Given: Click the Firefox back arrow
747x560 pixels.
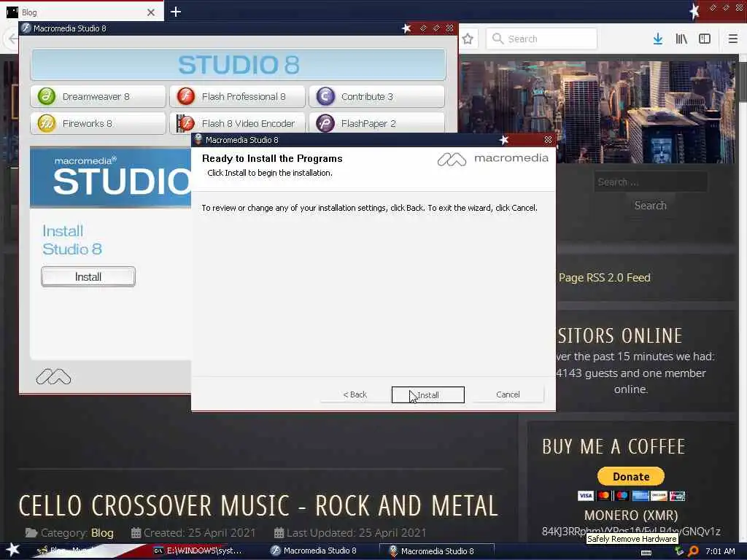Looking at the screenshot, I should click(12, 39).
